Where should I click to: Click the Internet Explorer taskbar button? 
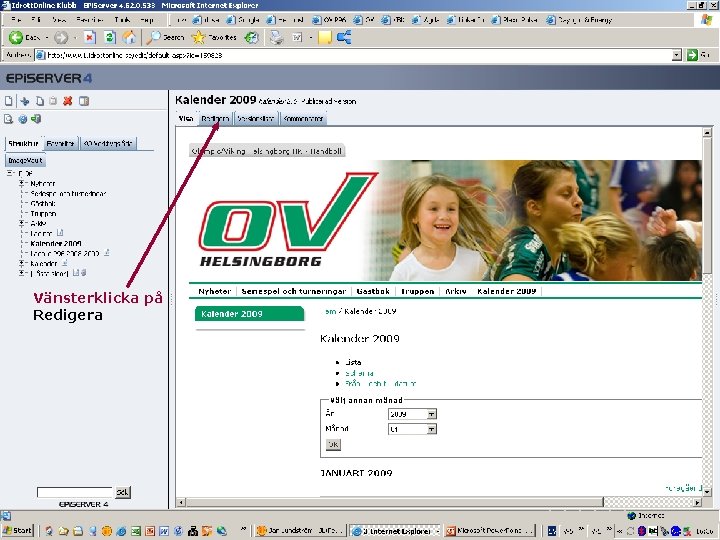[x=395, y=531]
